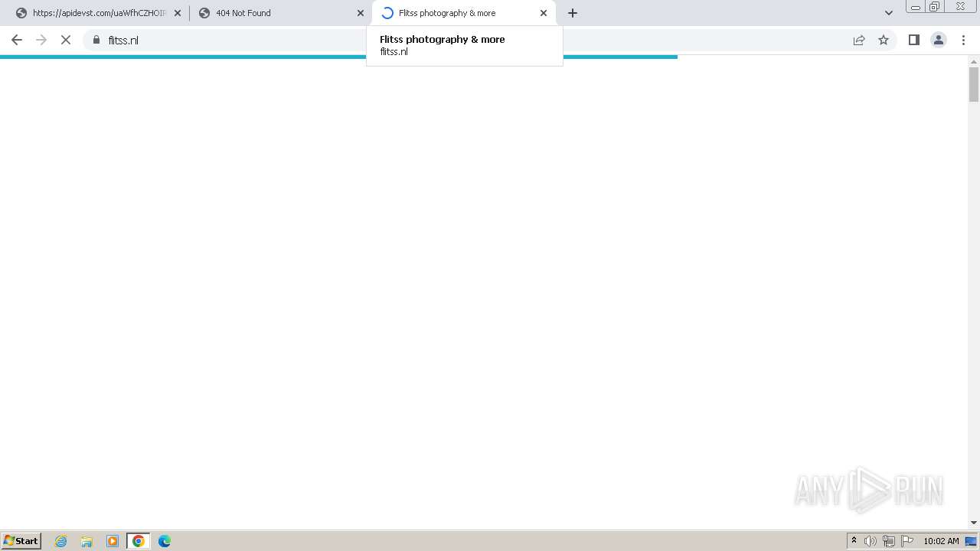980x551 pixels.
Task: Open Windows Media Player from taskbar
Action: tap(113, 541)
